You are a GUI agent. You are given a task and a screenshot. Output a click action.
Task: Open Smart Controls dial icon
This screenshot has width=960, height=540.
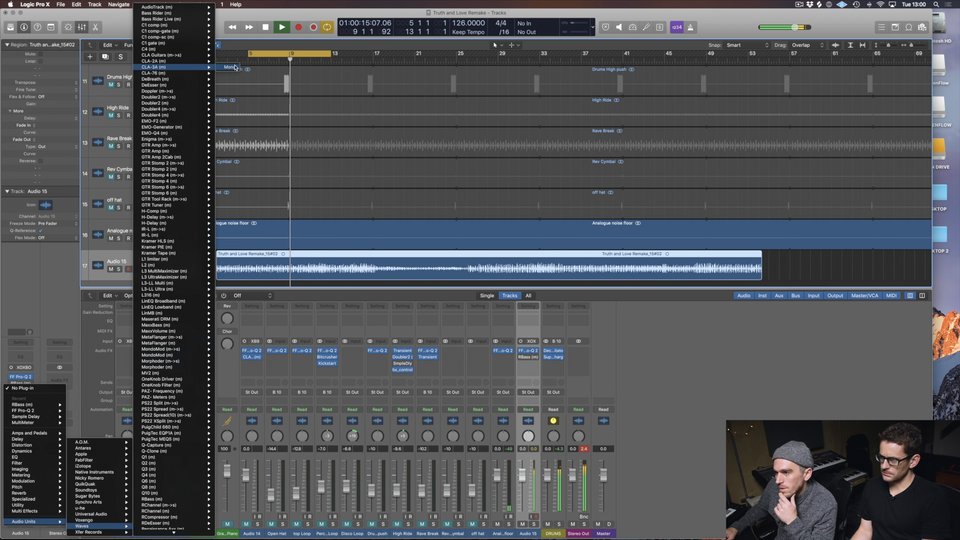(x=68, y=27)
